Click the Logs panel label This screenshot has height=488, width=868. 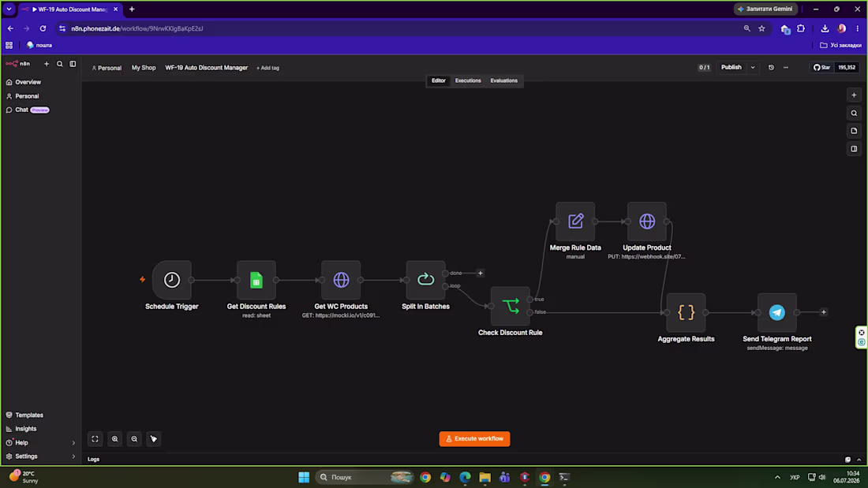pos(94,460)
